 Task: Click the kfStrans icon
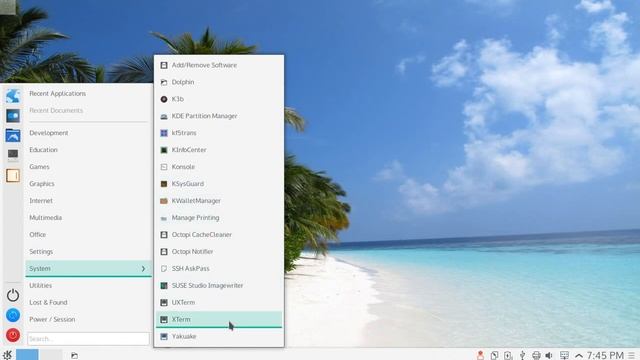[164, 133]
